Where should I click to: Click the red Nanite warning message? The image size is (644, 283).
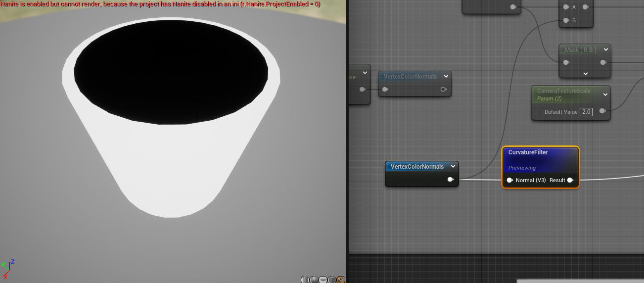pos(160,4)
